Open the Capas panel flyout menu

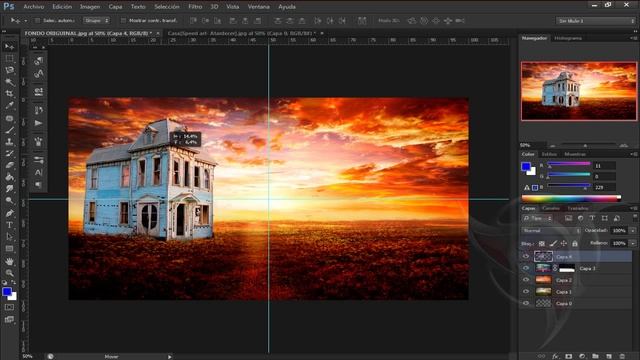click(634, 208)
